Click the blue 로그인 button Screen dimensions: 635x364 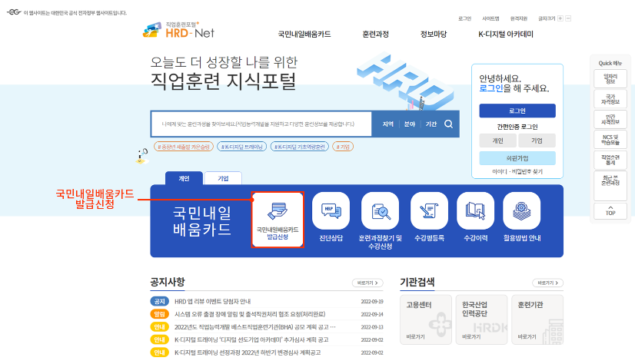point(517,111)
